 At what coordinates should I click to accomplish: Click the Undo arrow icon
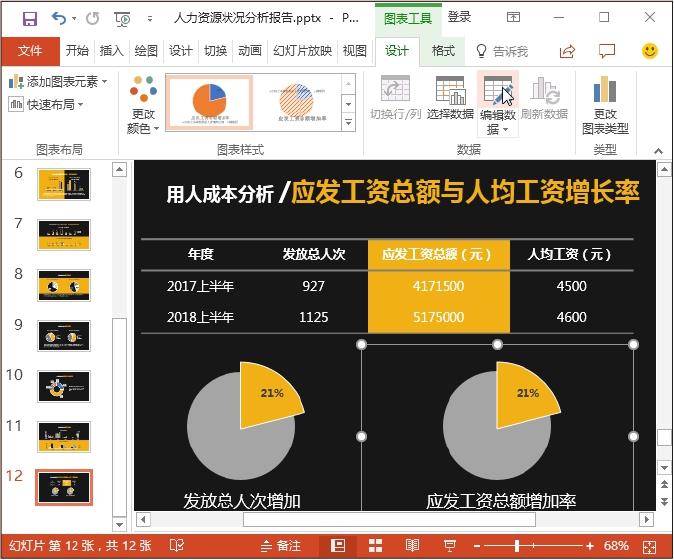58,18
